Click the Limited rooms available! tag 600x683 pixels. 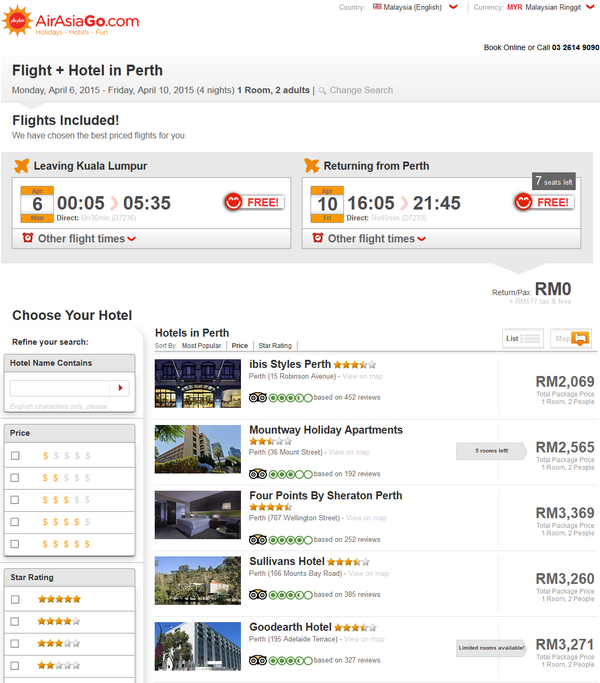[x=492, y=648]
